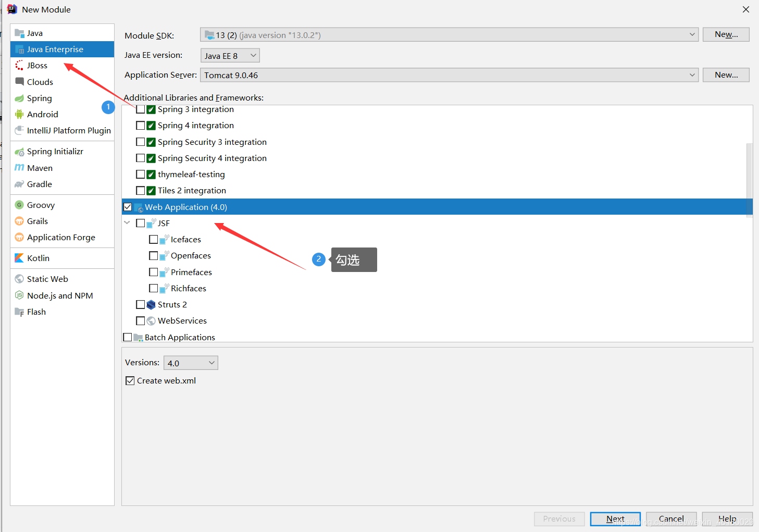
Task: Enable Spring 3 integration checkbox
Action: (x=141, y=109)
